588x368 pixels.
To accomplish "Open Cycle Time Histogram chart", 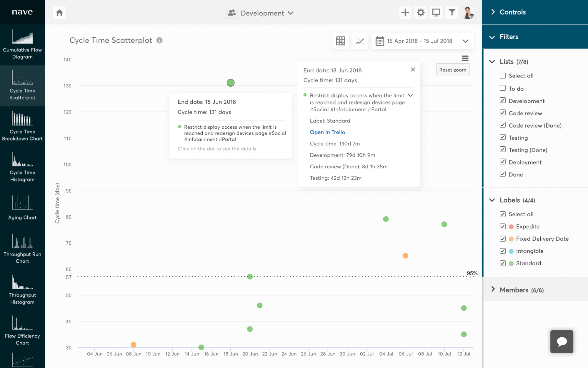I will click(x=22, y=167).
